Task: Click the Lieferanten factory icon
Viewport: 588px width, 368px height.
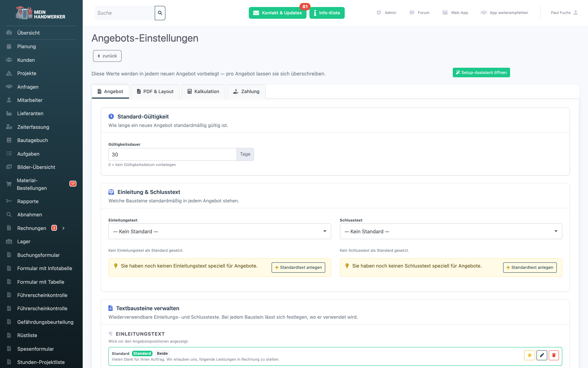Action: (9, 113)
